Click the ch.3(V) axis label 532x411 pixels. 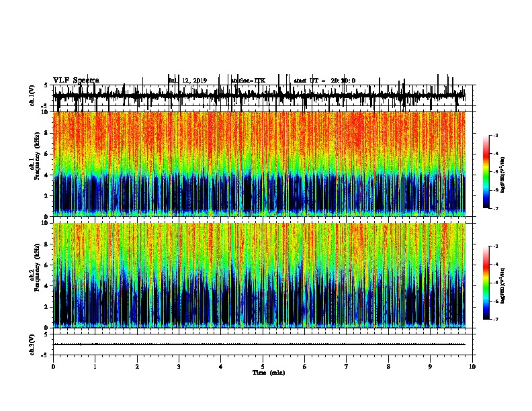(32, 345)
